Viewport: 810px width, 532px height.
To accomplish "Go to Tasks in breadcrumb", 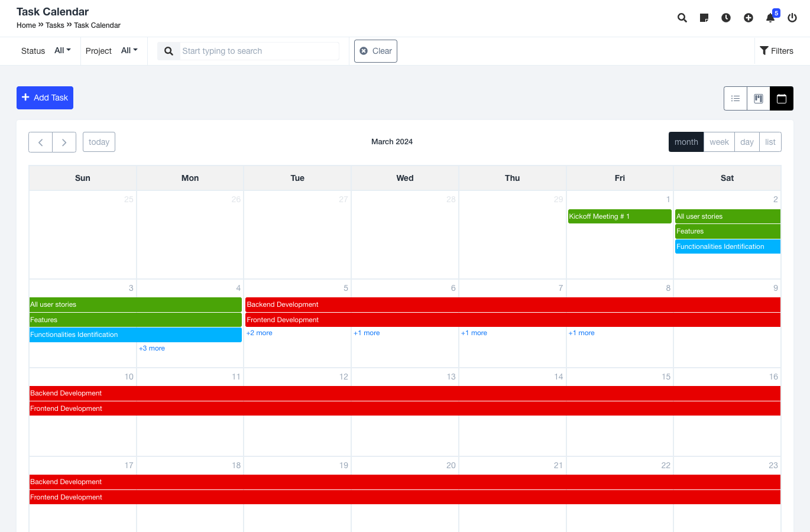I will (55, 25).
